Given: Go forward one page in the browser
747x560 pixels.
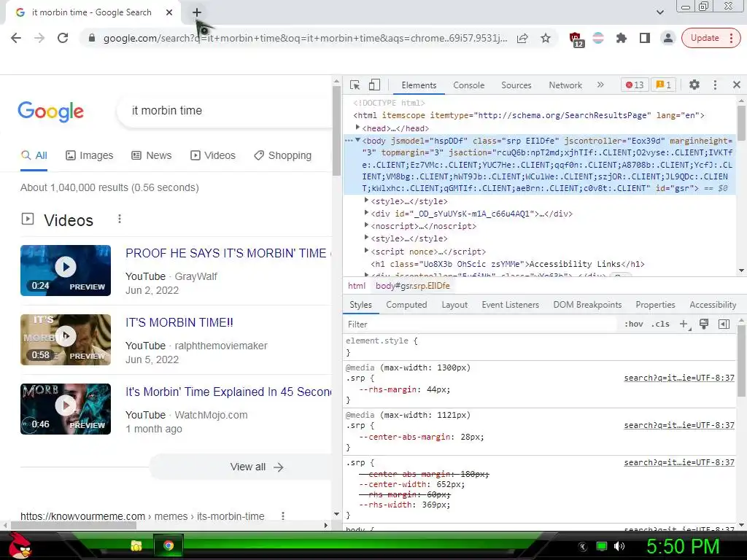Looking at the screenshot, I should [39, 38].
